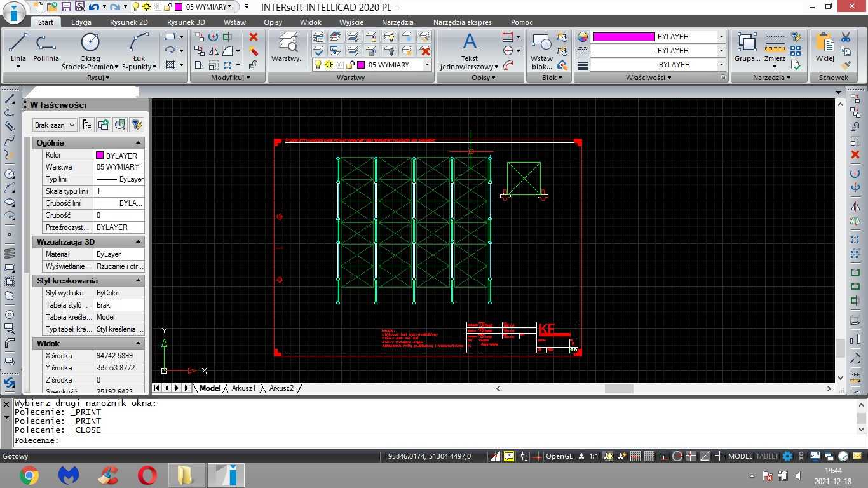Click the color wheel icon in ribbon
The image size is (868, 488).
click(x=583, y=37)
